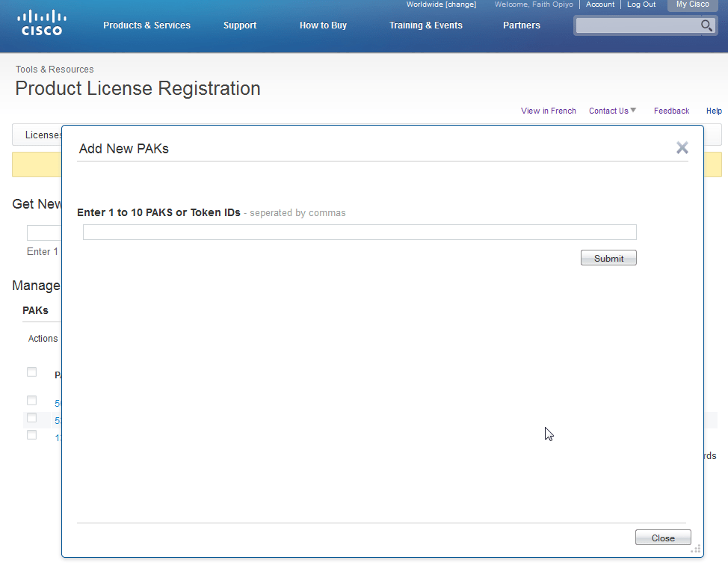Click the search magnifying glass icon
The width and height of the screenshot is (728, 563).
706,25
